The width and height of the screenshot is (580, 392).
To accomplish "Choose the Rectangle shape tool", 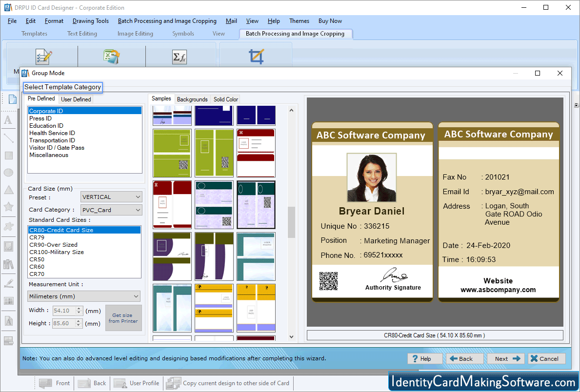I will [x=8, y=155].
